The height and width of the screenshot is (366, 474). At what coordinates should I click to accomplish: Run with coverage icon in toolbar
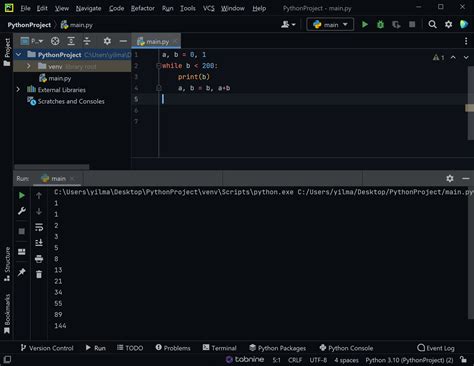point(396,25)
